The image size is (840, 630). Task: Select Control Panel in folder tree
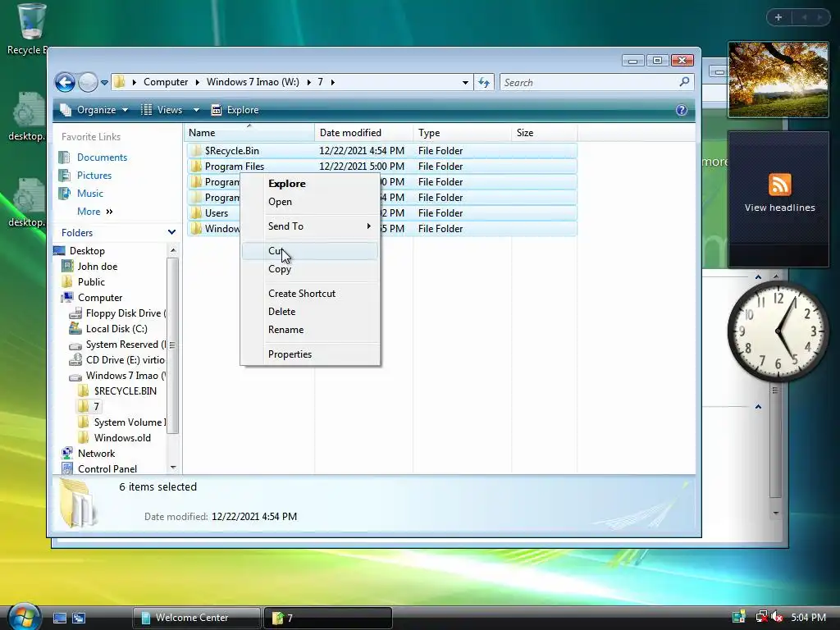107,468
